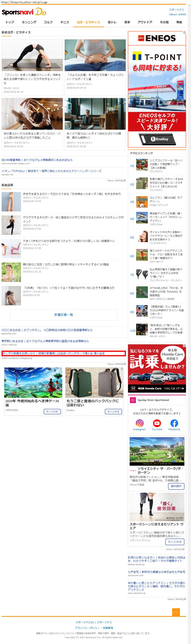Click the 新着記事一覧 button

[64, 315]
